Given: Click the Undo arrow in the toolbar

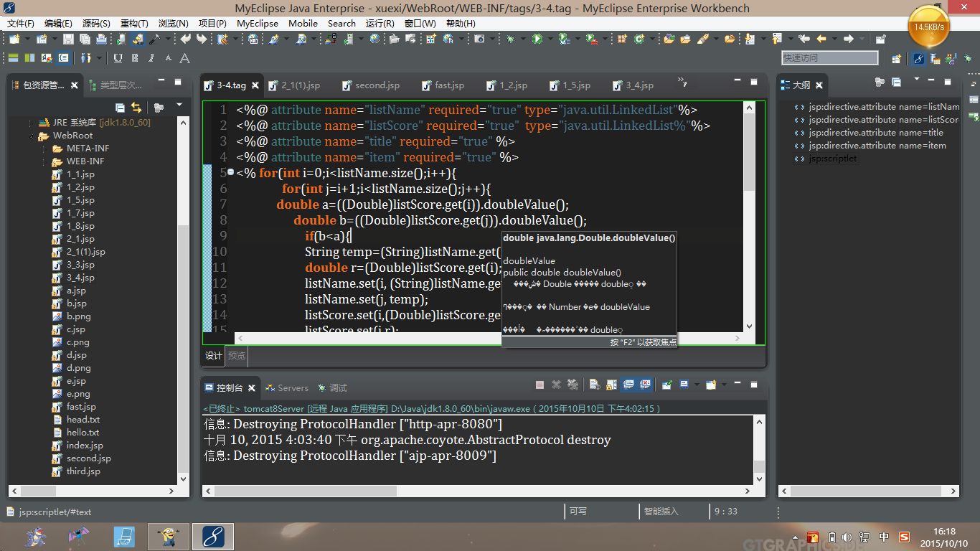Looking at the screenshot, I should coord(186,39).
